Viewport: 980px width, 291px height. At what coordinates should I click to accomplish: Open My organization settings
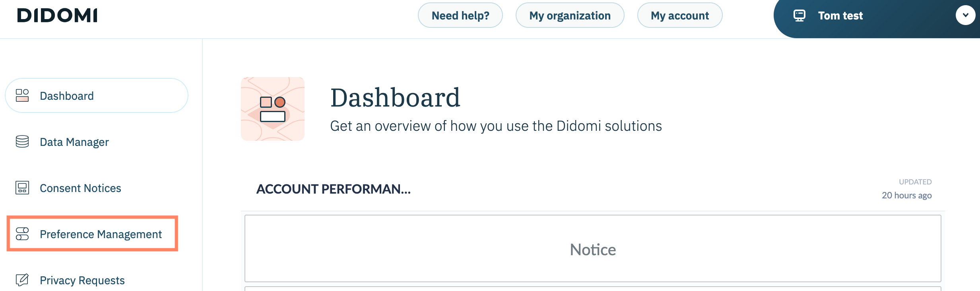(x=570, y=16)
